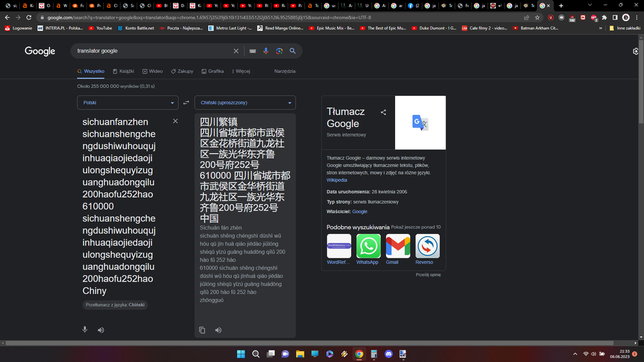Open Calculator from the taskbar
The height and width of the screenshot is (362, 644).
coord(374,354)
